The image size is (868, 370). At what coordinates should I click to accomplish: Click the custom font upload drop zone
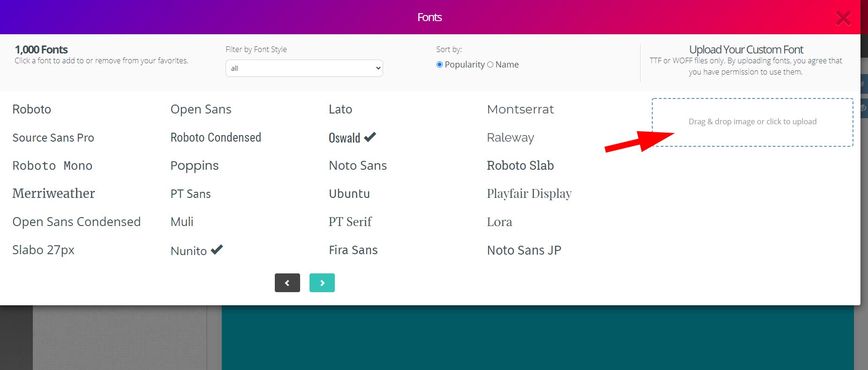(752, 122)
